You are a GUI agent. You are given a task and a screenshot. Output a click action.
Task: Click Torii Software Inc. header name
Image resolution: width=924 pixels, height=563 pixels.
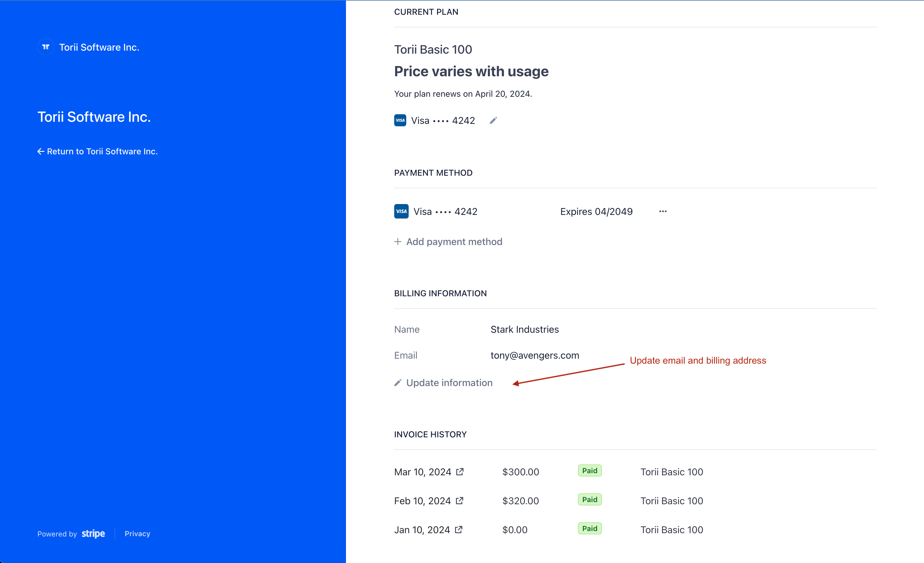tap(99, 47)
